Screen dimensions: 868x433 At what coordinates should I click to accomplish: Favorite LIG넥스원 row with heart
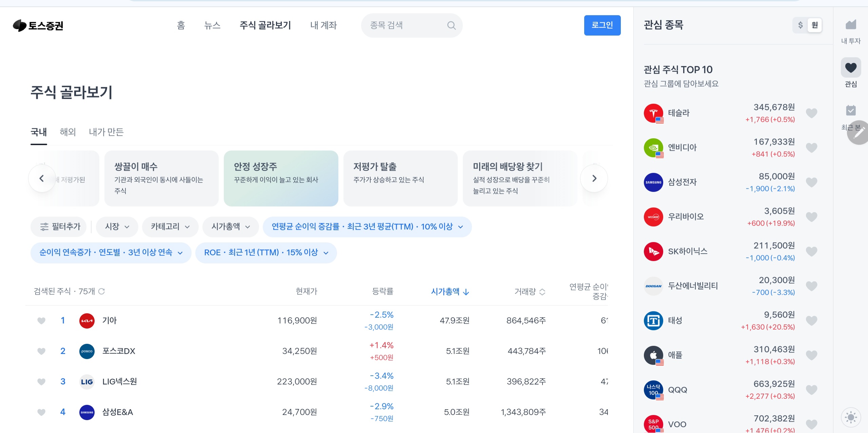[41, 382]
